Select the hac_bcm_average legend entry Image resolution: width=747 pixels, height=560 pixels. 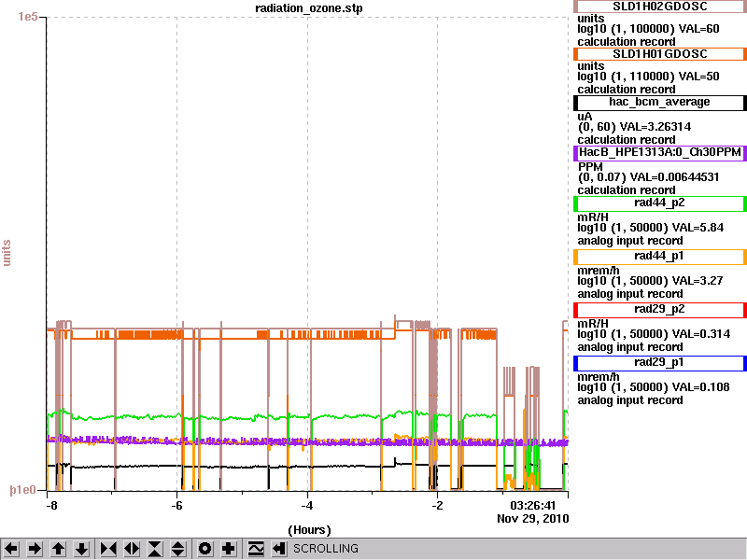[x=660, y=103]
